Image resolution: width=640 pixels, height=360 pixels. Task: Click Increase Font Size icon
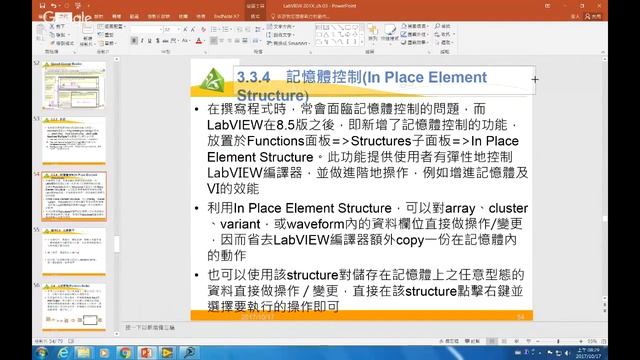185,29
